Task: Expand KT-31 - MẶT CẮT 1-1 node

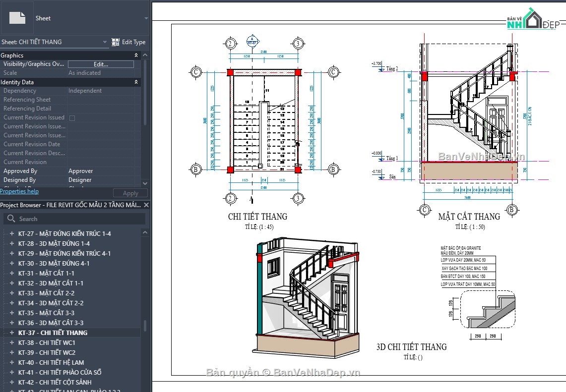Action: pos(11,273)
